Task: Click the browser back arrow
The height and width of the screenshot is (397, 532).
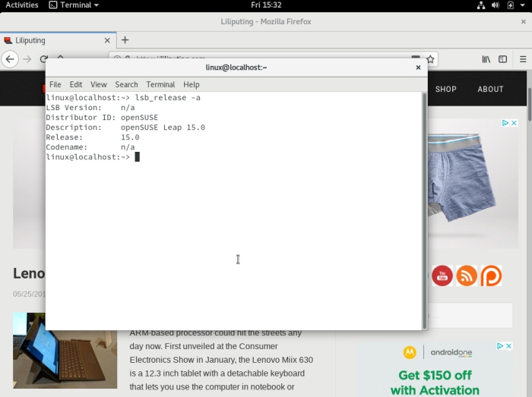Action: [9, 59]
